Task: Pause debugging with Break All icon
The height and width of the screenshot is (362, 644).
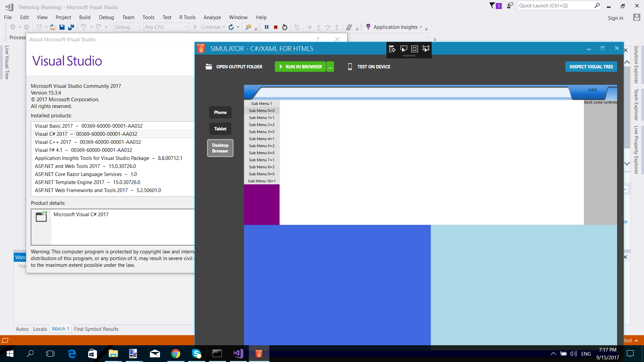Action: point(267,27)
